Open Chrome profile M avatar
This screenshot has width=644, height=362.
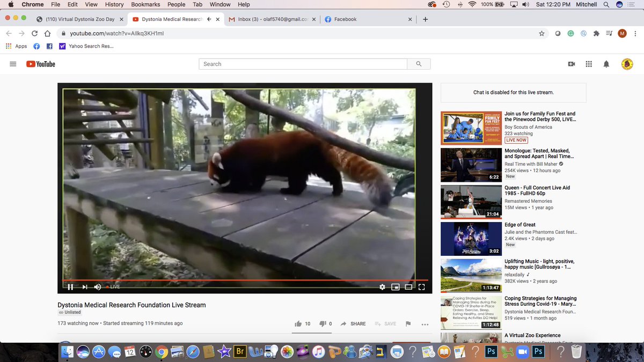point(622,33)
